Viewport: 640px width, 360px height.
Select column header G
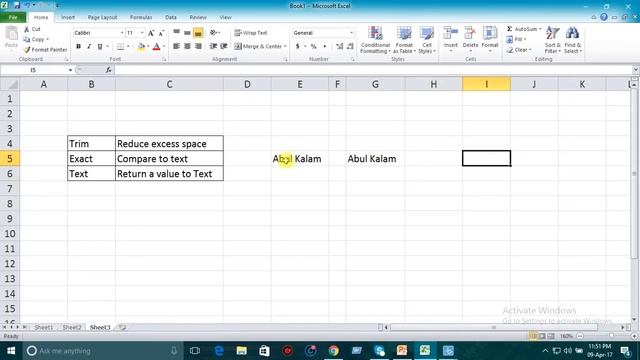click(x=375, y=84)
